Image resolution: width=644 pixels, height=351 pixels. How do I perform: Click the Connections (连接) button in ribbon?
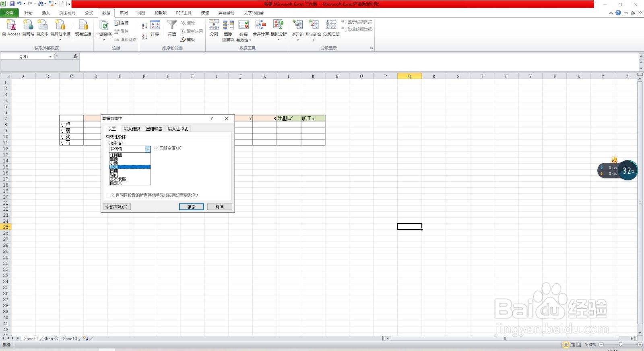point(122,23)
